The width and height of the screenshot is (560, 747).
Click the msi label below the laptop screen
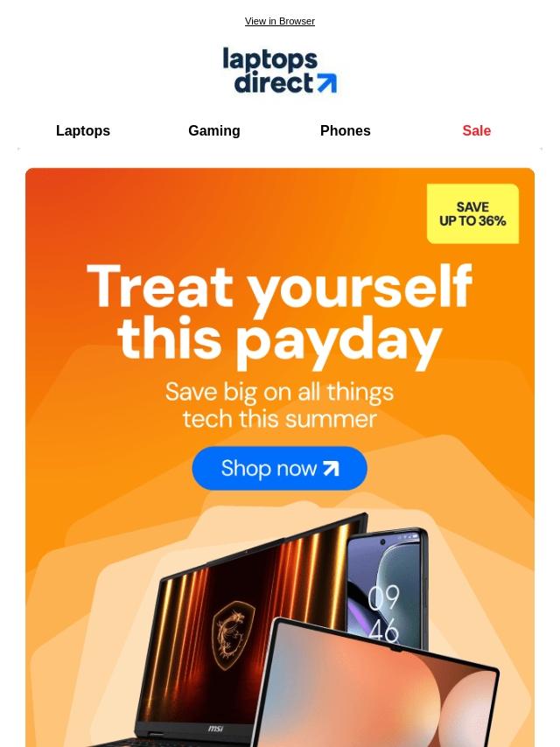(215, 729)
